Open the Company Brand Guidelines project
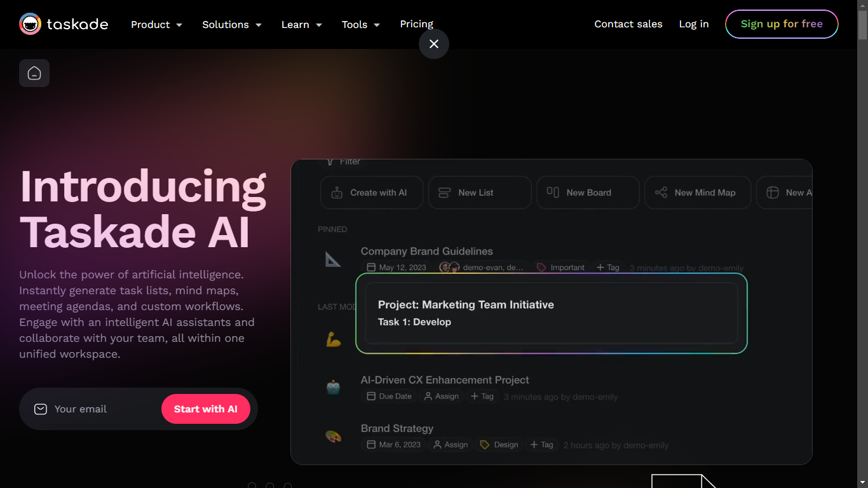 click(427, 251)
